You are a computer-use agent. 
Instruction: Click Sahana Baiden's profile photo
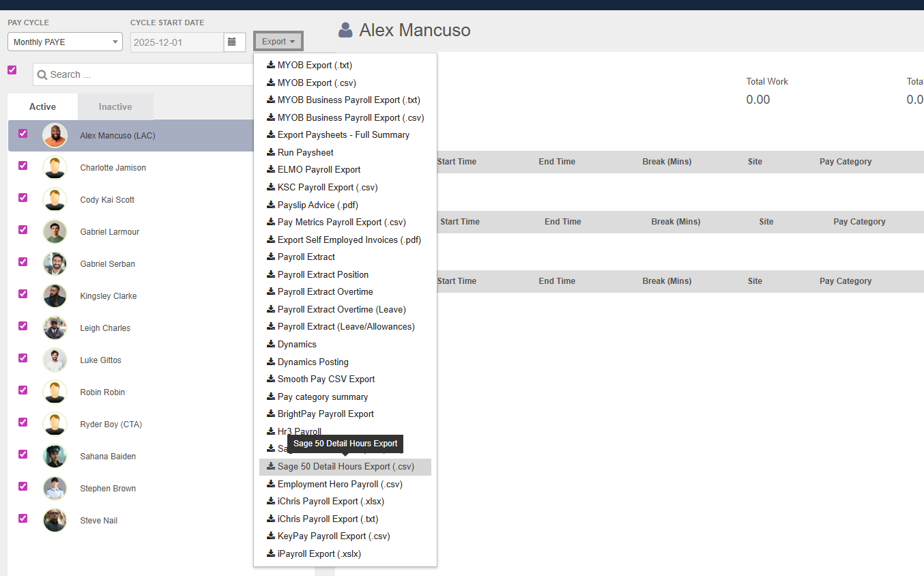[x=55, y=457]
